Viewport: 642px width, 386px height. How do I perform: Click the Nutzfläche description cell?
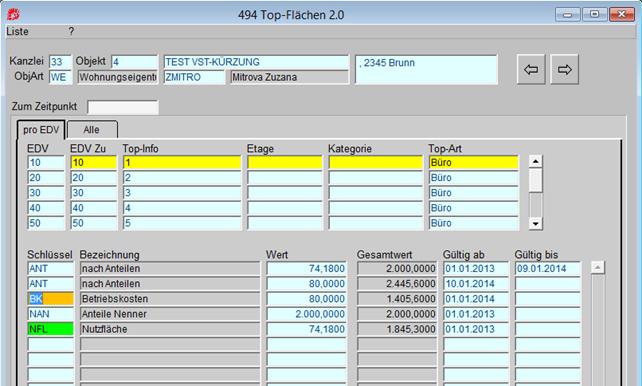coord(170,329)
